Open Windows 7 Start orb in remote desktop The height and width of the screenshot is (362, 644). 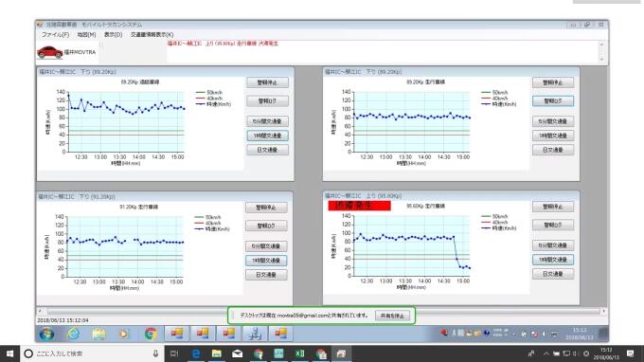(46, 334)
